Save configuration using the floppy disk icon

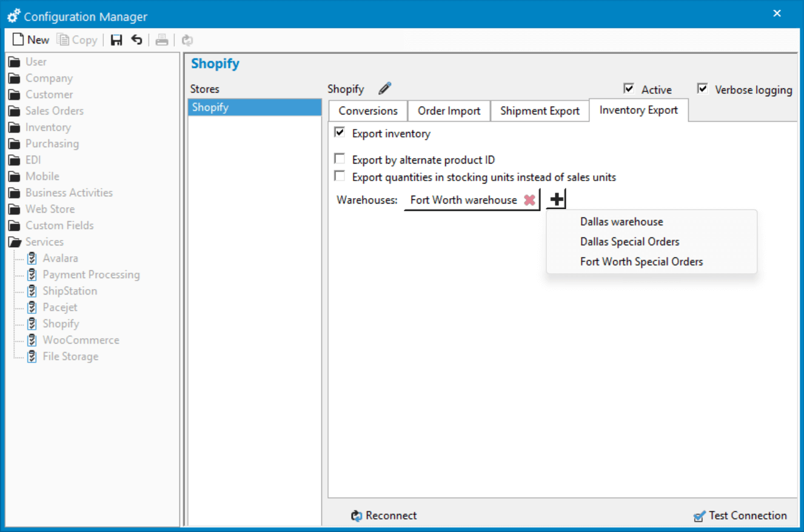click(116, 40)
